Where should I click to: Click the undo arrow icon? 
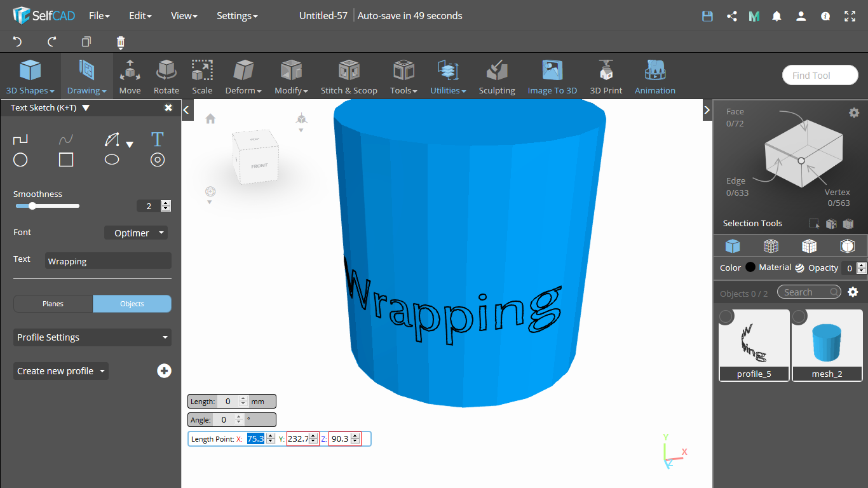(18, 42)
